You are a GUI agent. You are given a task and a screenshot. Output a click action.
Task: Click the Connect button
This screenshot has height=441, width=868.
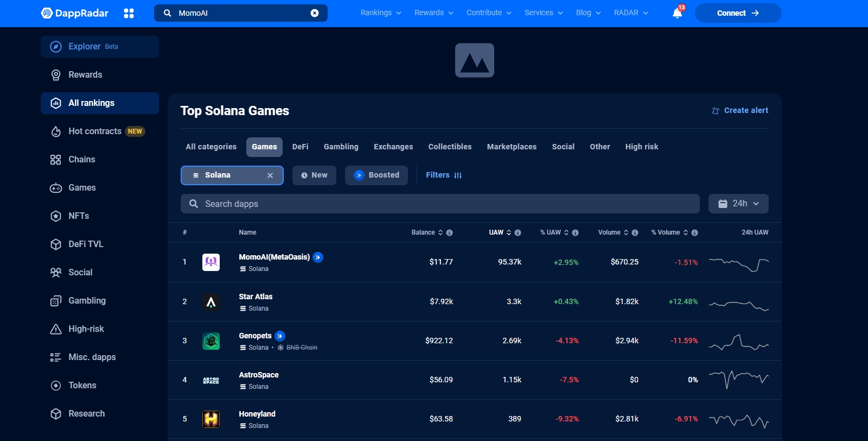point(738,13)
